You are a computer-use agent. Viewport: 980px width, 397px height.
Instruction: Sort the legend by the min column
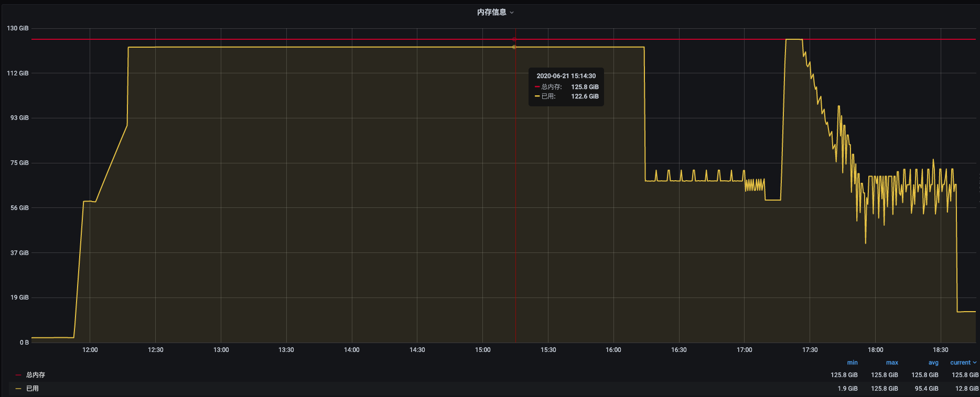pos(852,362)
